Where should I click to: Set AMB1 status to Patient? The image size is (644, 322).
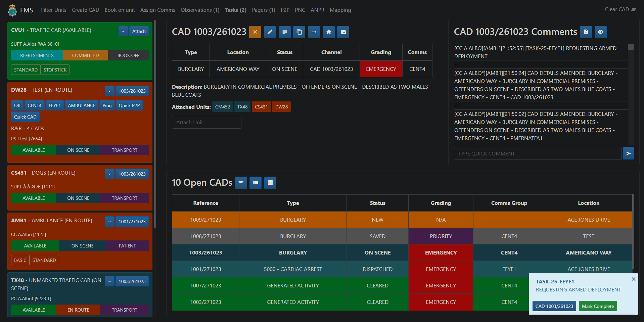127,246
